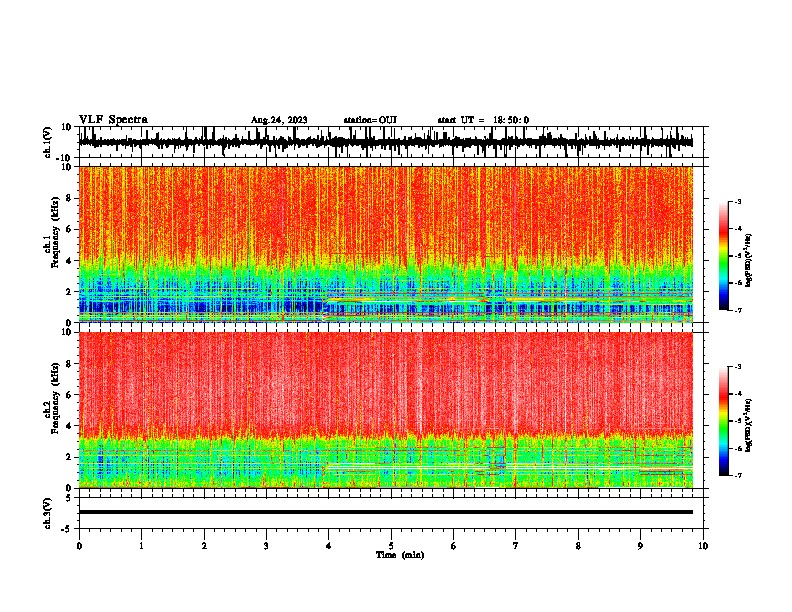Screen dimensions: 792x612
Task: Click time axis tick label "9"
Action: pyautogui.click(x=640, y=546)
